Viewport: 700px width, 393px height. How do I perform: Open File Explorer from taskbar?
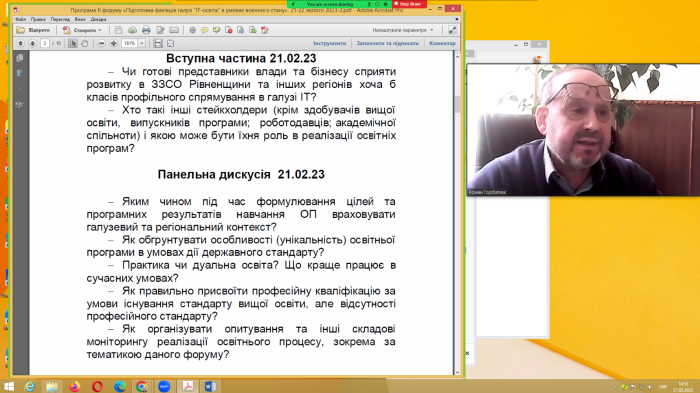coord(52,386)
